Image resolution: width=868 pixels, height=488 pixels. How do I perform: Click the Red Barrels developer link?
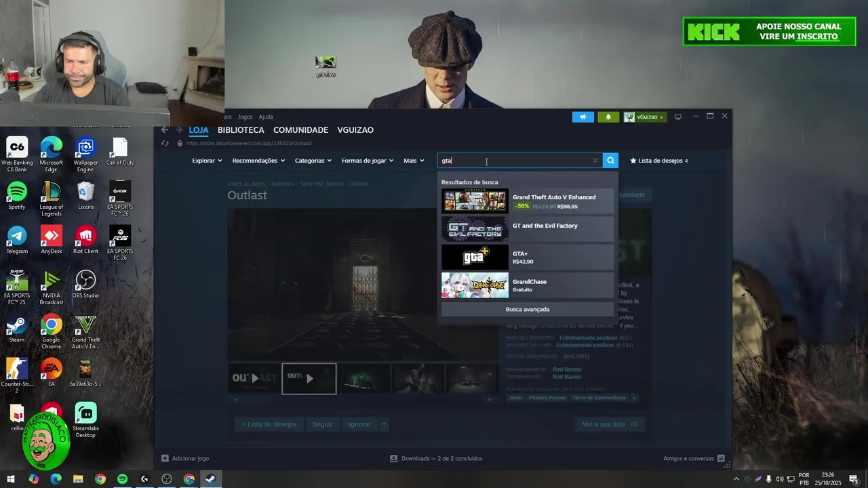pyautogui.click(x=567, y=369)
